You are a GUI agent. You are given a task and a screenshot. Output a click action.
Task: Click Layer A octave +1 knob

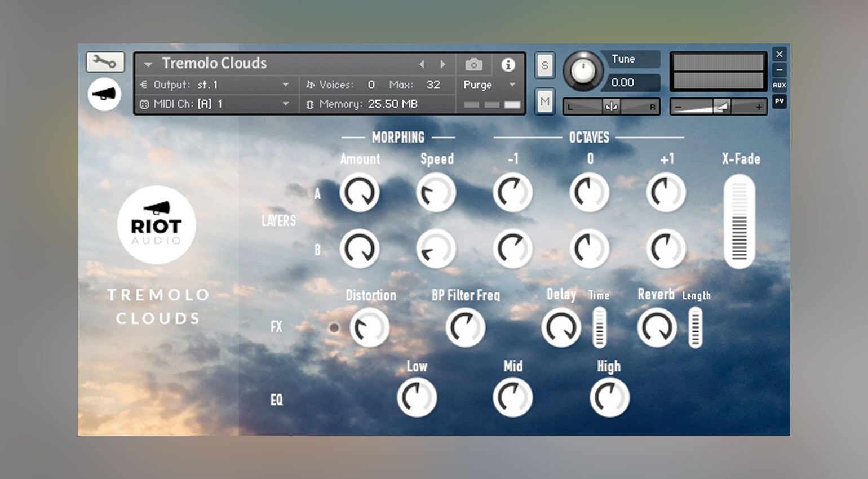click(x=666, y=192)
